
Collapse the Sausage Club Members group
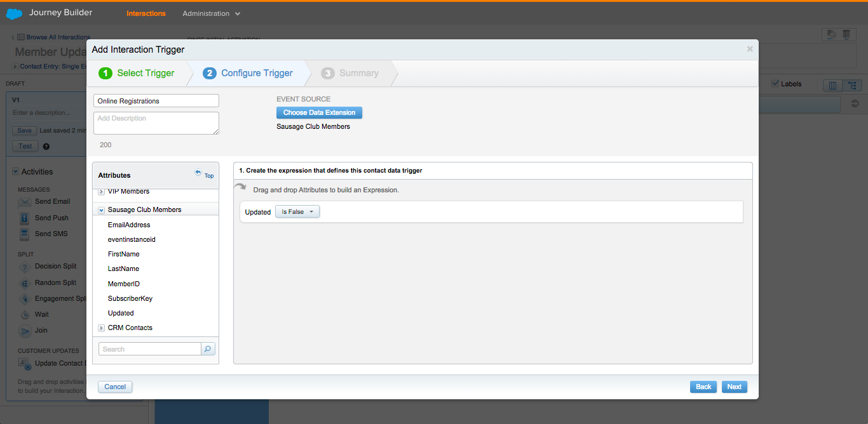click(x=102, y=210)
